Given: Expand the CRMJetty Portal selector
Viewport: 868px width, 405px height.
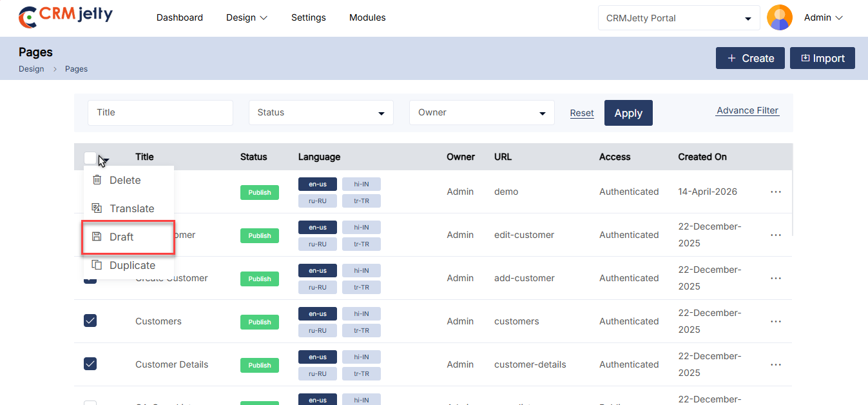Looking at the screenshot, I should click(x=679, y=18).
